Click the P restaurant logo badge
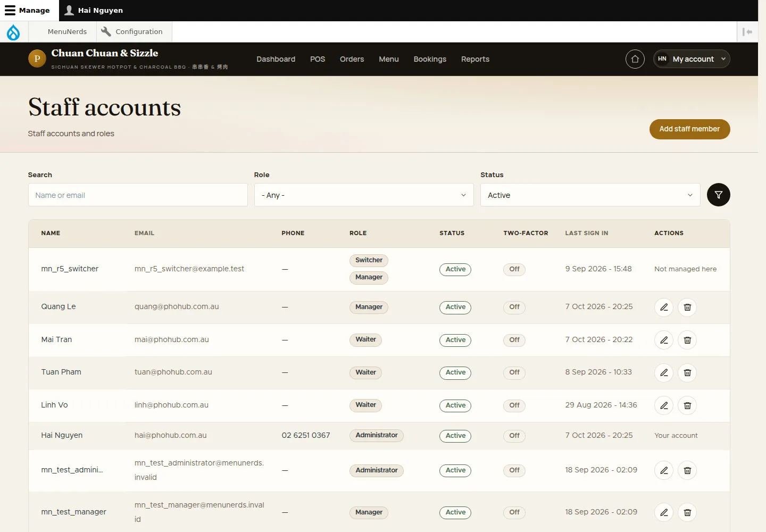766x532 pixels. [37, 59]
